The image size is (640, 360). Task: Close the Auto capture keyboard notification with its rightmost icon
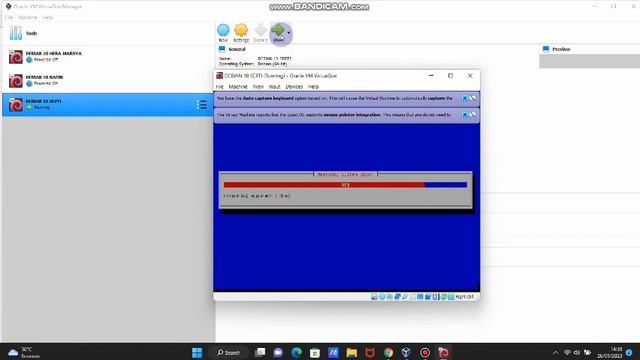pyautogui.click(x=472, y=98)
